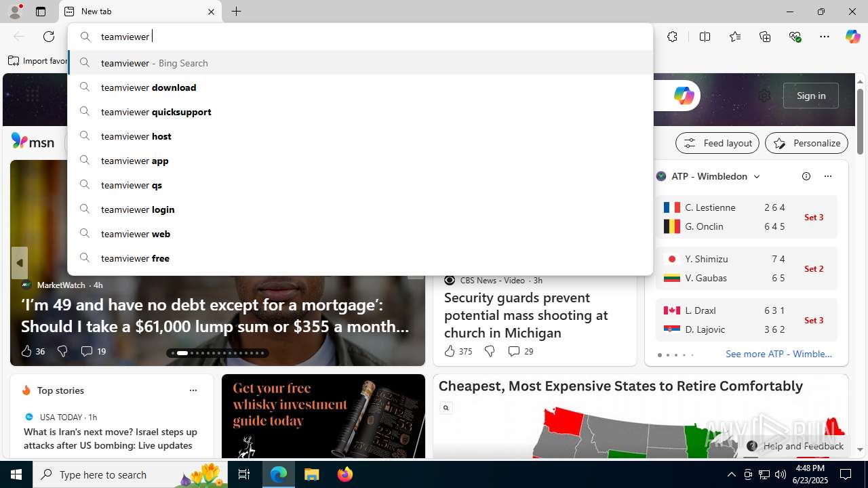Open Favorites star icon
Image resolution: width=868 pixels, height=488 pixels.
click(735, 37)
